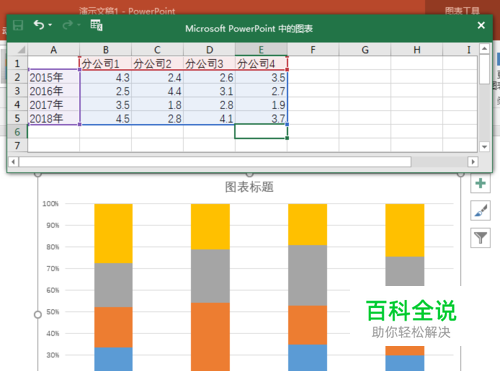This screenshot has width=500, height=371.
Task: Select column D header
Action: click(x=209, y=50)
